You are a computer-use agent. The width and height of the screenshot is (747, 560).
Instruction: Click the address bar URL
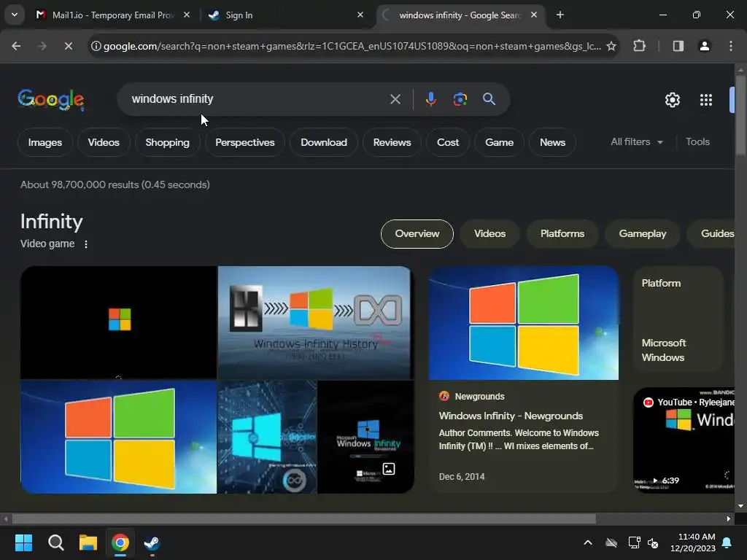click(x=352, y=46)
